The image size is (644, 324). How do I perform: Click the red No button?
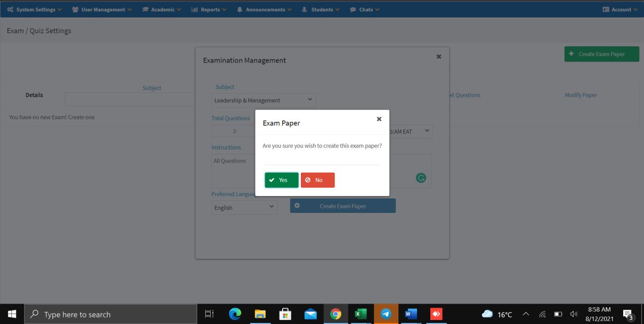coord(317,180)
